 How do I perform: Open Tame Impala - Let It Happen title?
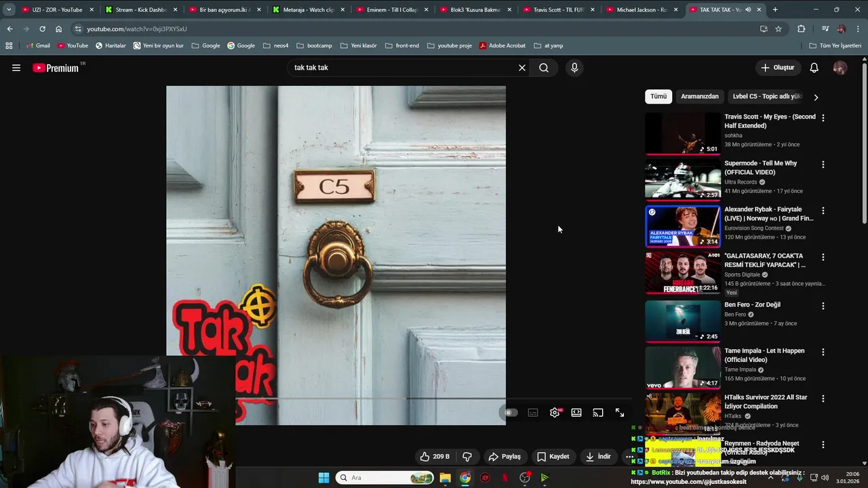coord(764,355)
